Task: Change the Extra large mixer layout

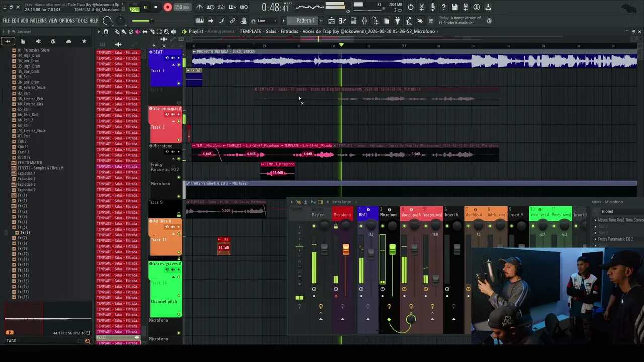Action: 342,202
